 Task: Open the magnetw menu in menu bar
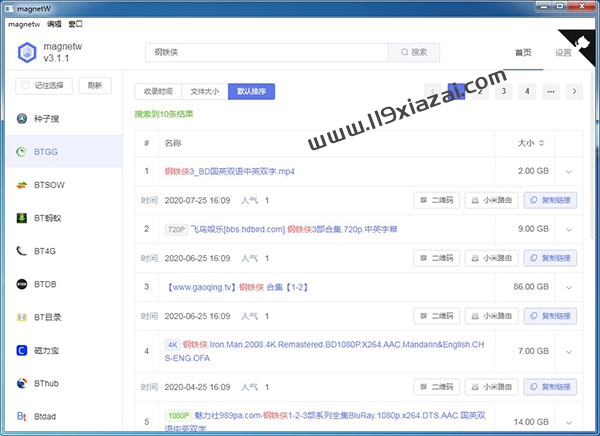click(x=24, y=24)
